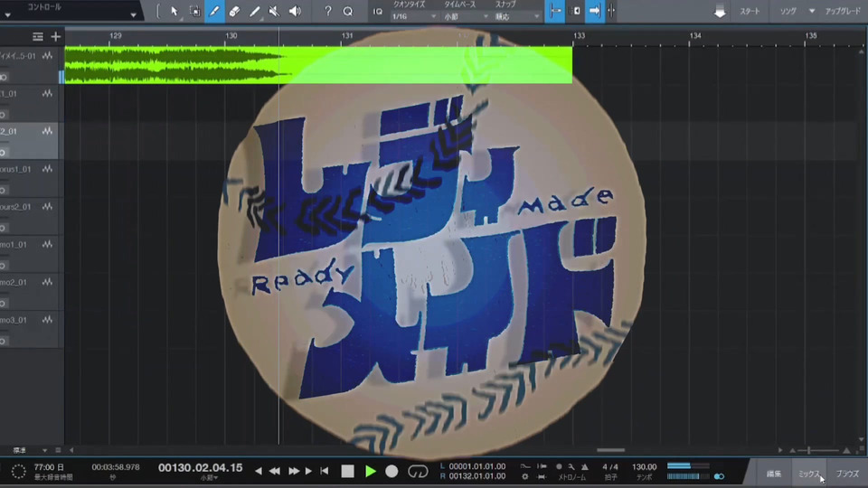Expand the arrow next to ソング

pos(812,11)
